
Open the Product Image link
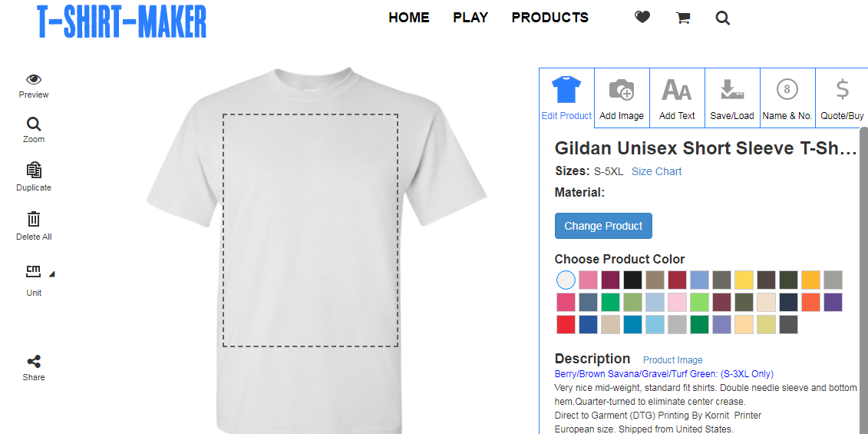[x=672, y=360]
